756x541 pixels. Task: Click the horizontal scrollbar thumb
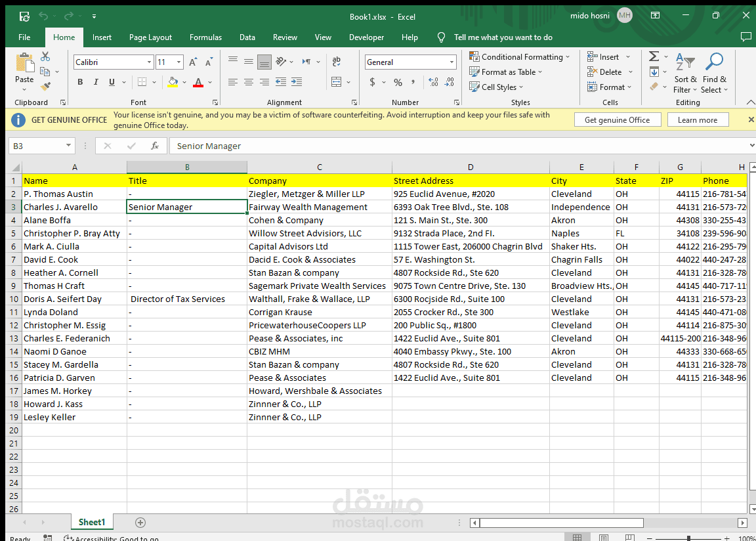(561, 523)
